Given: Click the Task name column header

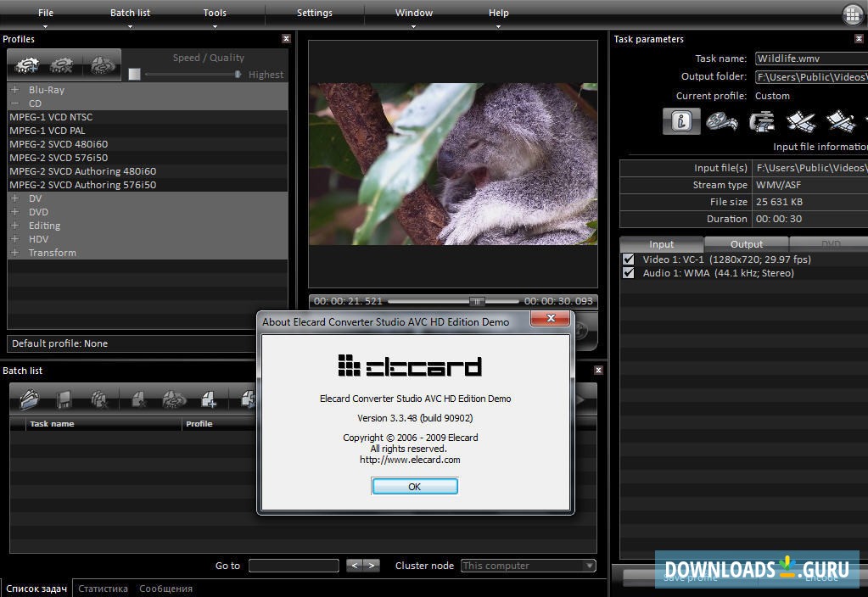Looking at the screenshot, I should tap(104, 424).
